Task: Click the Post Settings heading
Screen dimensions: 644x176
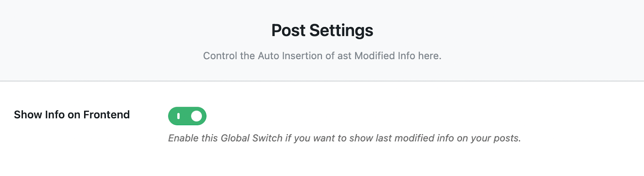Action: 322,30
